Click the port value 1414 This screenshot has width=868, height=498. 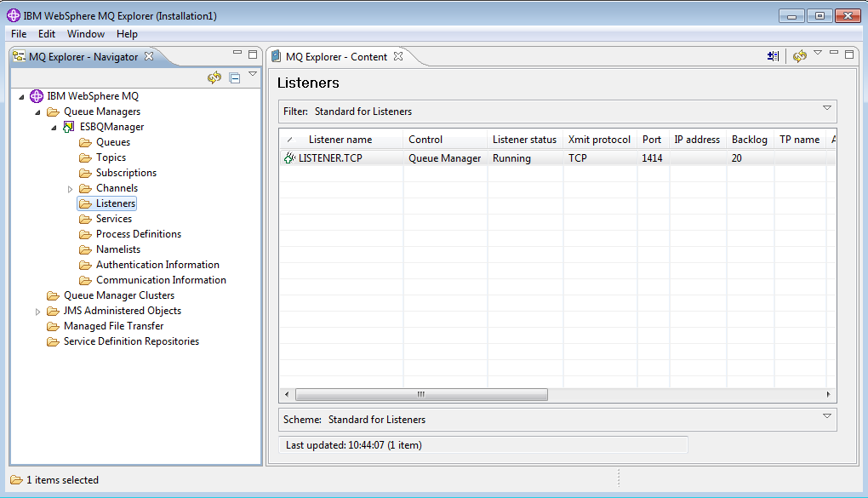[652, 157]
